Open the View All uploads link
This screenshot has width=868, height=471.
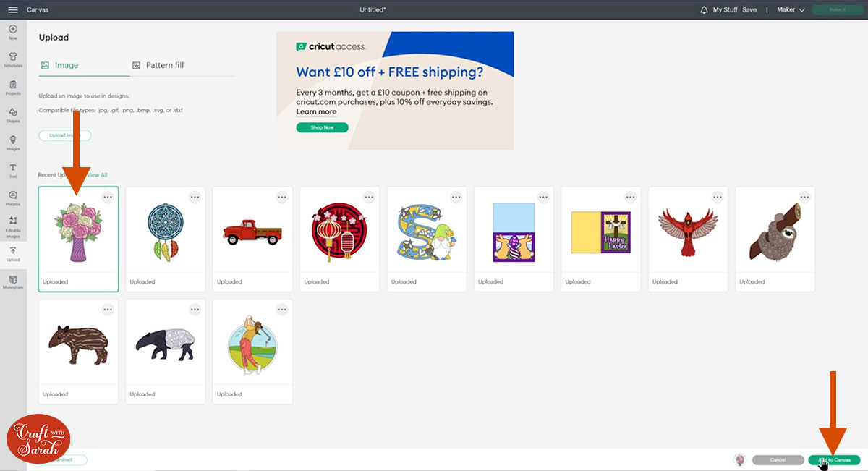point(98,175)
